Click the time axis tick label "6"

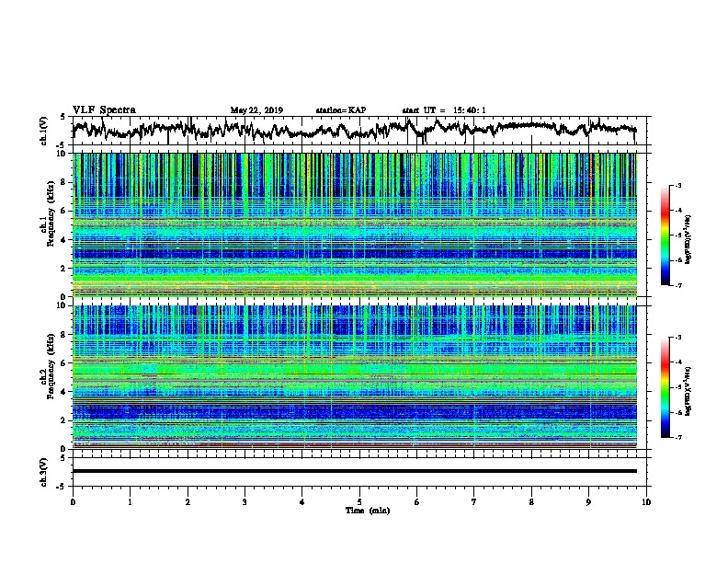pos(417,502)
